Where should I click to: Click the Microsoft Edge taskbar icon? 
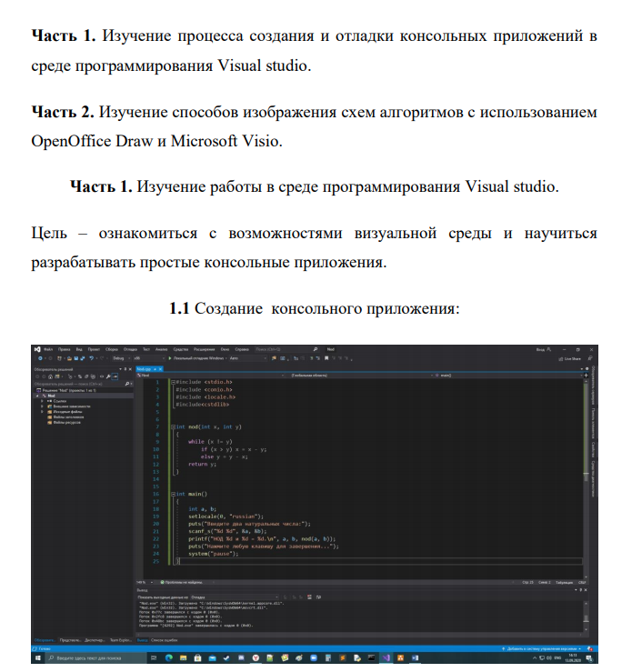(168, 657)
